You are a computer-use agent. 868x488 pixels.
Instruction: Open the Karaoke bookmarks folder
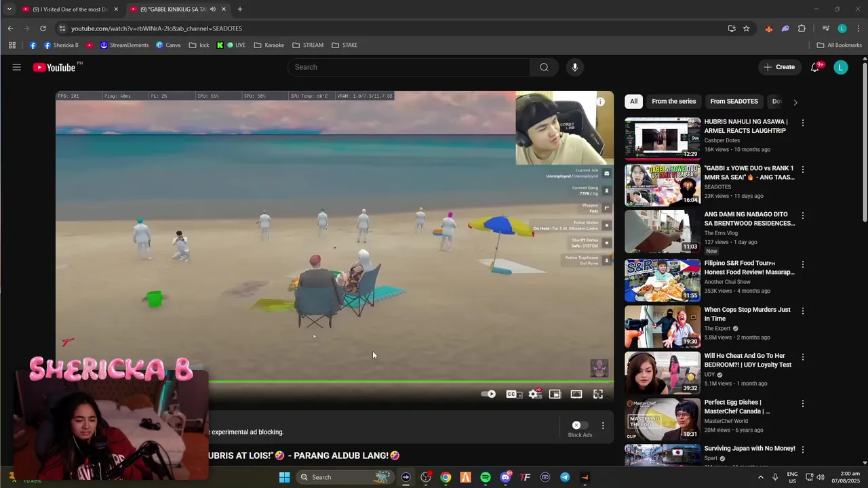[269, 45]
